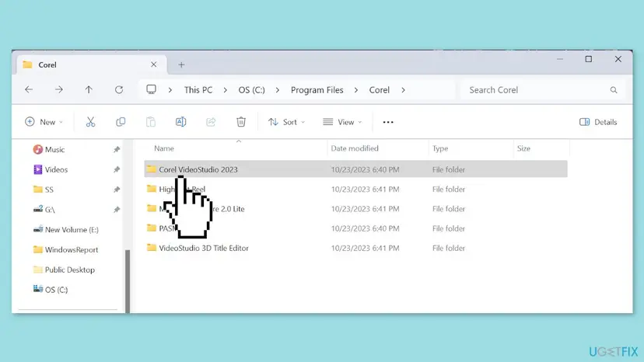
Task: Copy the selected item
Action: pos(121,122)
